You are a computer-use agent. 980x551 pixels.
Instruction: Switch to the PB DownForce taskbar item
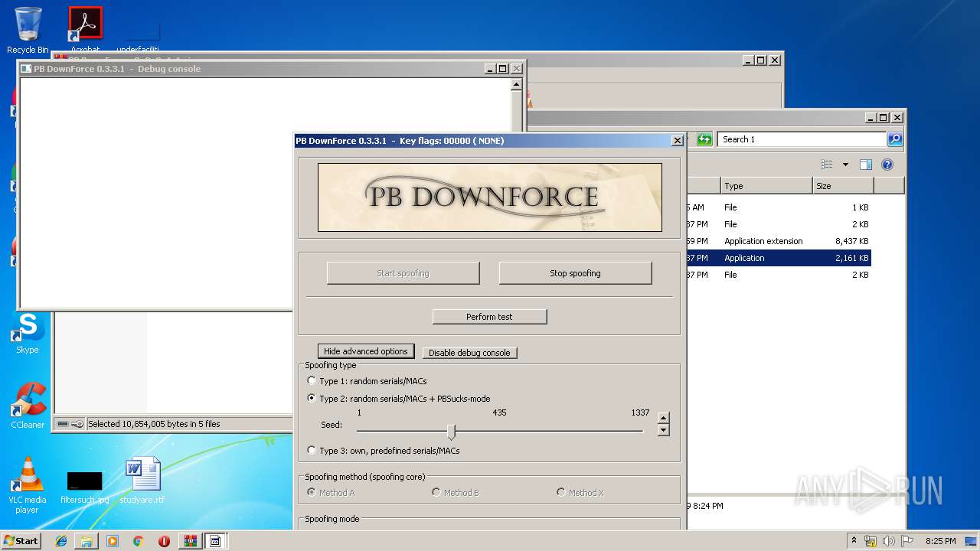[x=216, y=541]
